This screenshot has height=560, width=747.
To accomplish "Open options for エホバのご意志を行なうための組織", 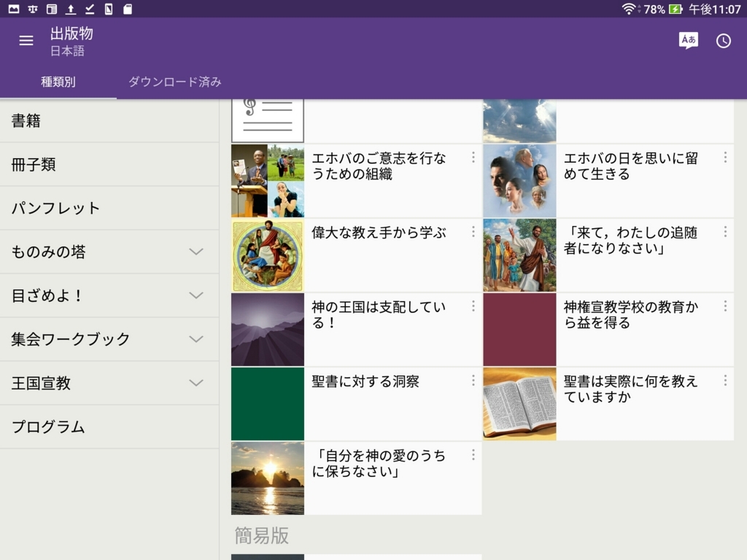I will pos(473,157).
